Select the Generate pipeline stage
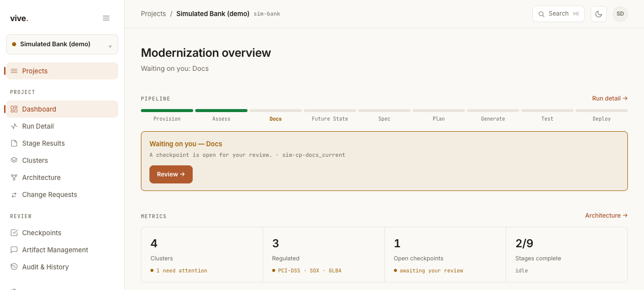Screen dimensions: 644x290 pyautogui.click(x=493, y=116)
